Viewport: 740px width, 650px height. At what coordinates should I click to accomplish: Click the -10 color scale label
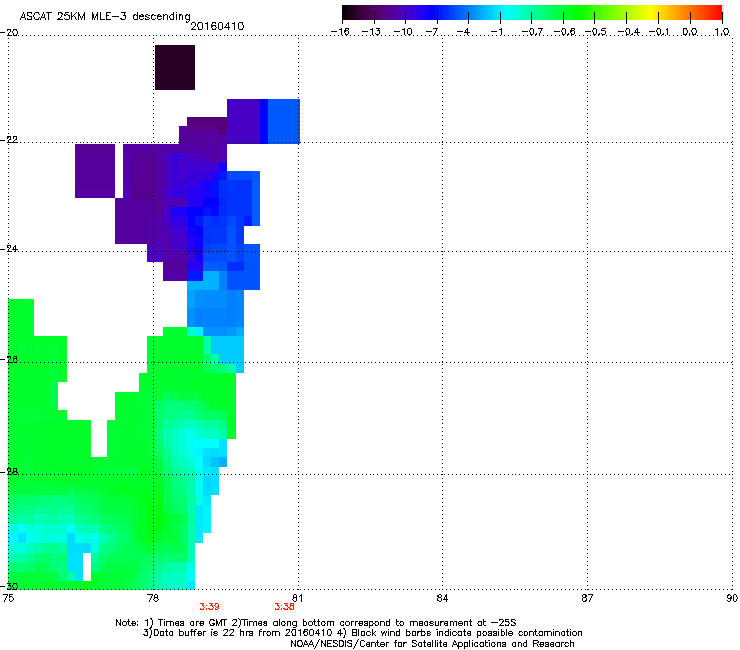(403, 32)
